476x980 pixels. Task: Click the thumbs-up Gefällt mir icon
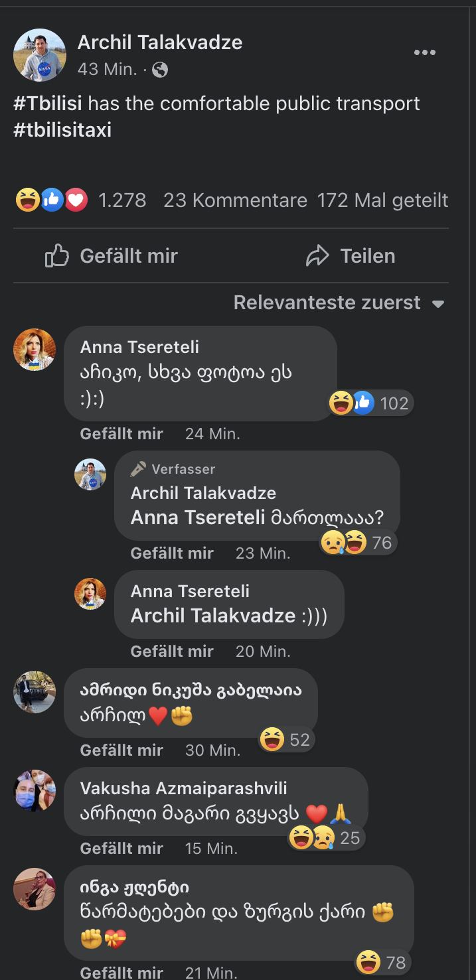(x=57, y=256)
